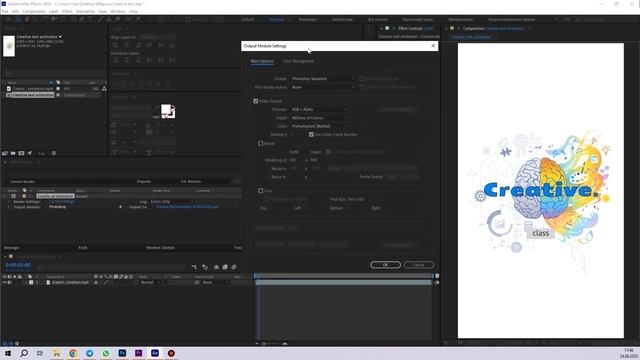Toggle Use Comp Frame Number checkbox
The width and height of the screenshot is (640, 360).
311,134
